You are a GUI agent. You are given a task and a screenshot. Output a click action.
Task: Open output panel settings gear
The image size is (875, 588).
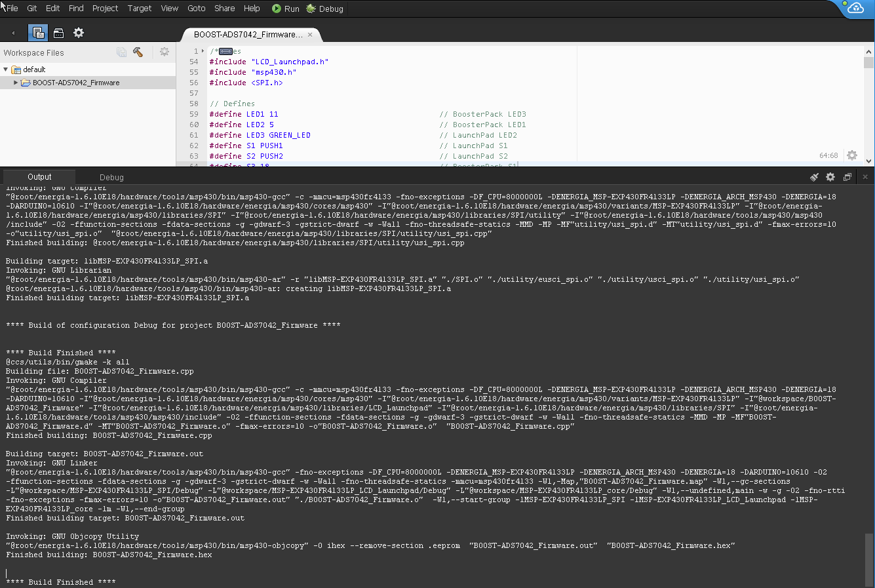(x=830, y=177)
